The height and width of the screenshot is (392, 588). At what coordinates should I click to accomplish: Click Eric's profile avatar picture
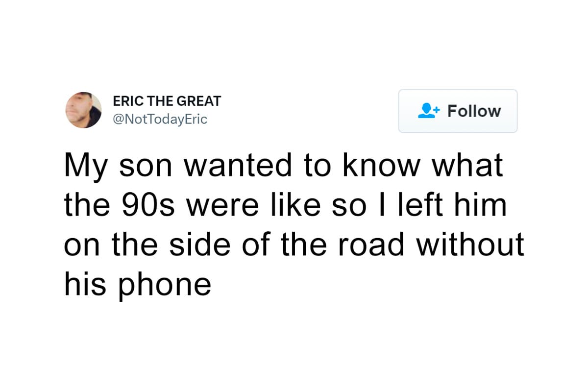tap(84, 110)
